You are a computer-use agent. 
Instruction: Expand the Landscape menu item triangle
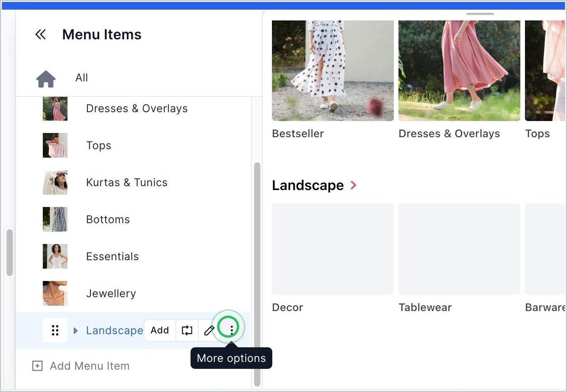76,331
